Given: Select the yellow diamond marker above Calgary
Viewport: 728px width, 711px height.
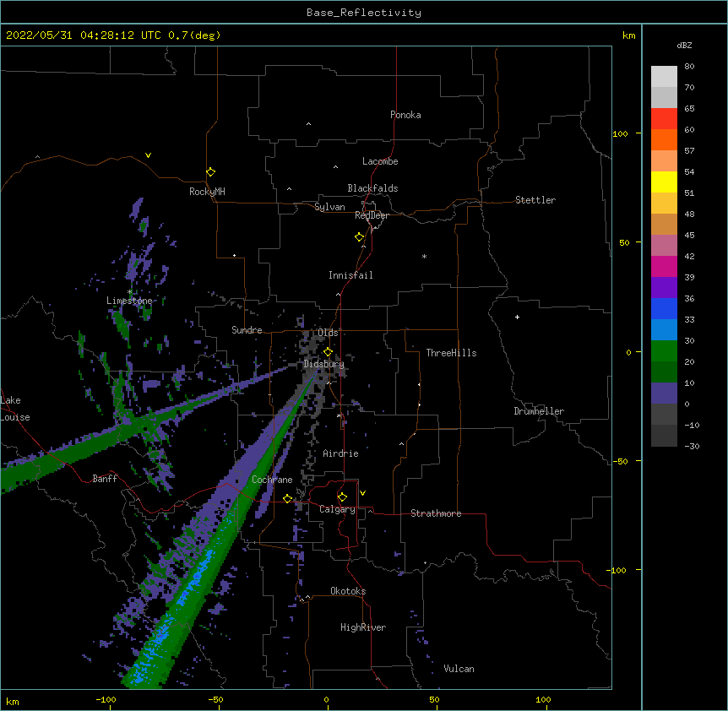Looking at the screenshot, I should [342, 497].
